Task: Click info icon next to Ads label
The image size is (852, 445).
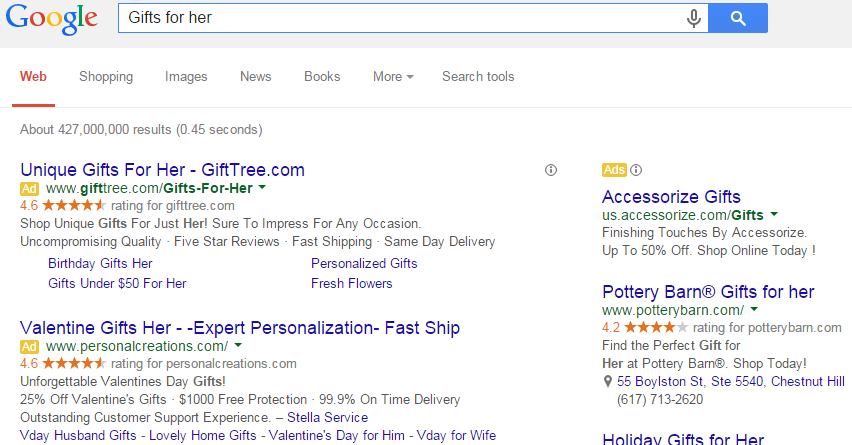Action: (636, 170)
